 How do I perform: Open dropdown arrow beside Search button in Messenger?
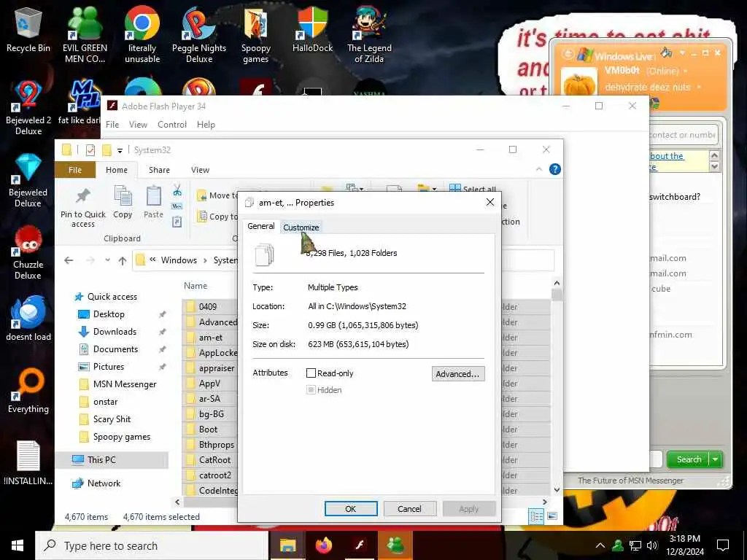click(716, 459)
